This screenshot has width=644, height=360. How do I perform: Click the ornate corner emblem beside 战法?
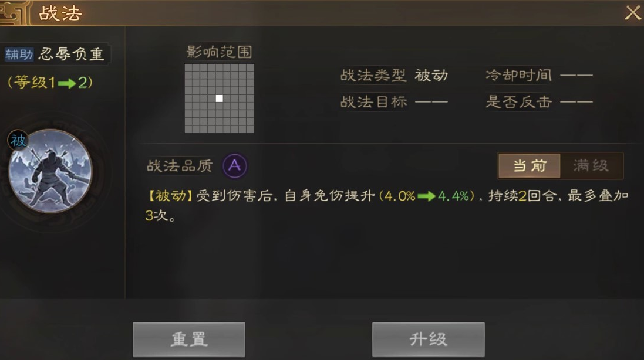(15, 13)
